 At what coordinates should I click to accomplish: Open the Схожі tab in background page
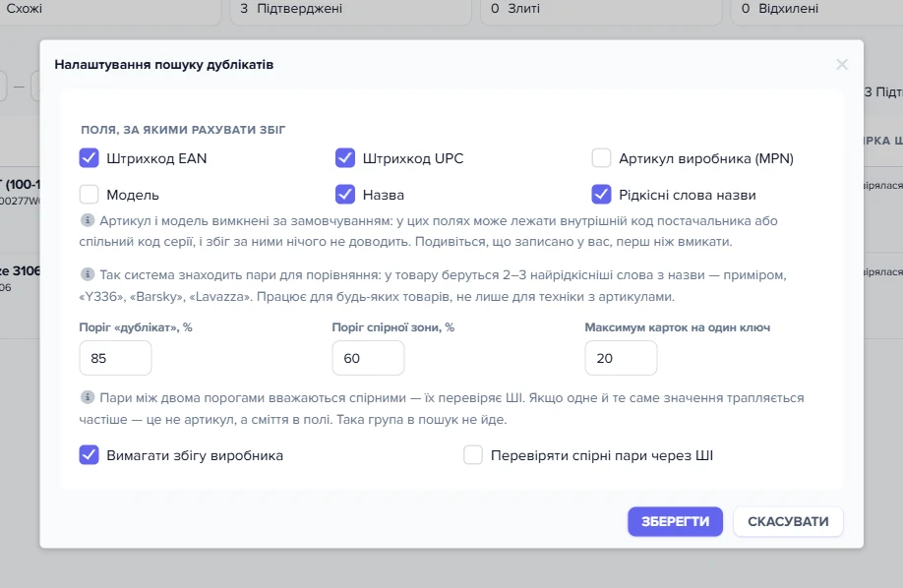(x=110, y=10)
